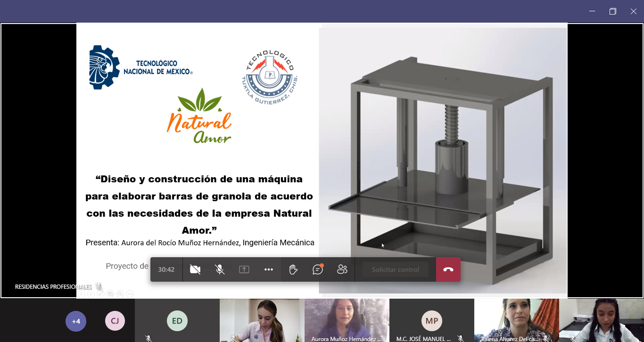Select Aurora Muñoz Hernández video tile
Viewport: 644px width, 342px height.
[347, 320]
